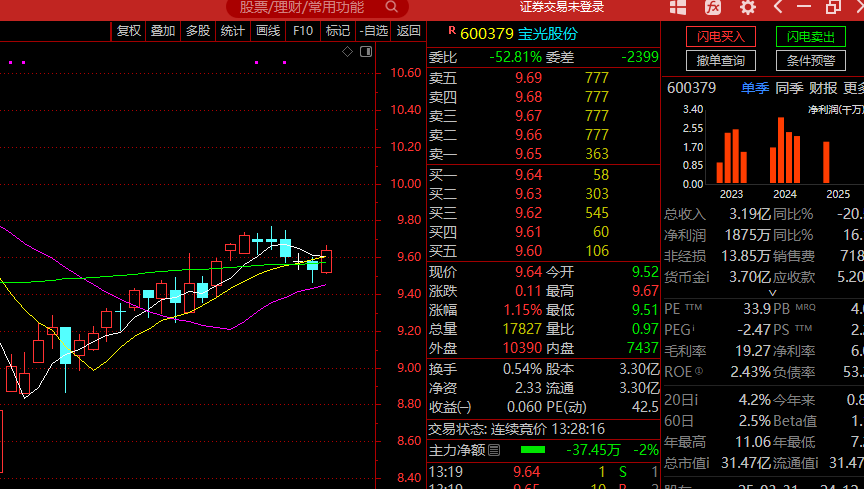Remove from watchlist with -自选
Viewport: 864px width, 489px height.
(374, 31)
